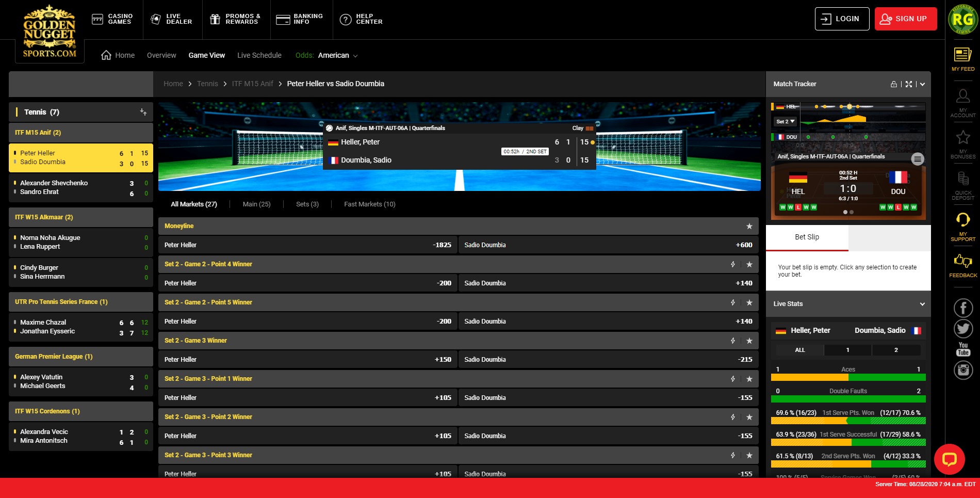Visit the YouTube channel icon

pos(963,349)
